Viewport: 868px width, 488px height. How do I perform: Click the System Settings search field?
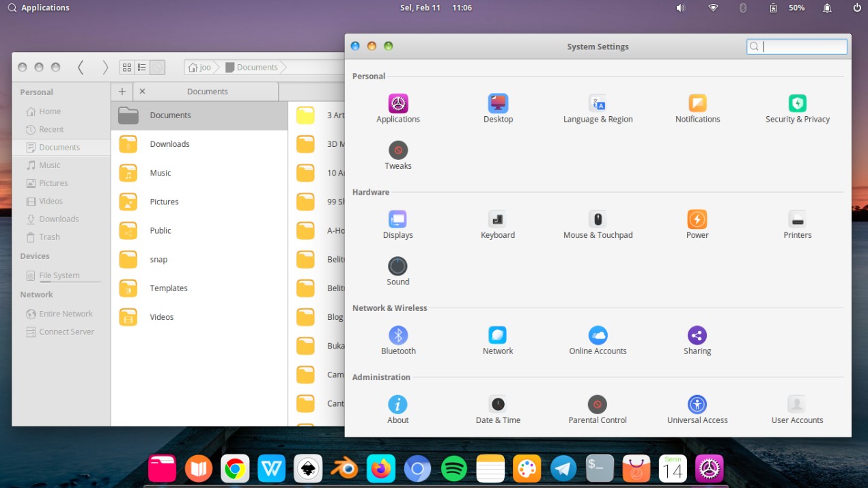pyautogui.click(x=796, y=46)
